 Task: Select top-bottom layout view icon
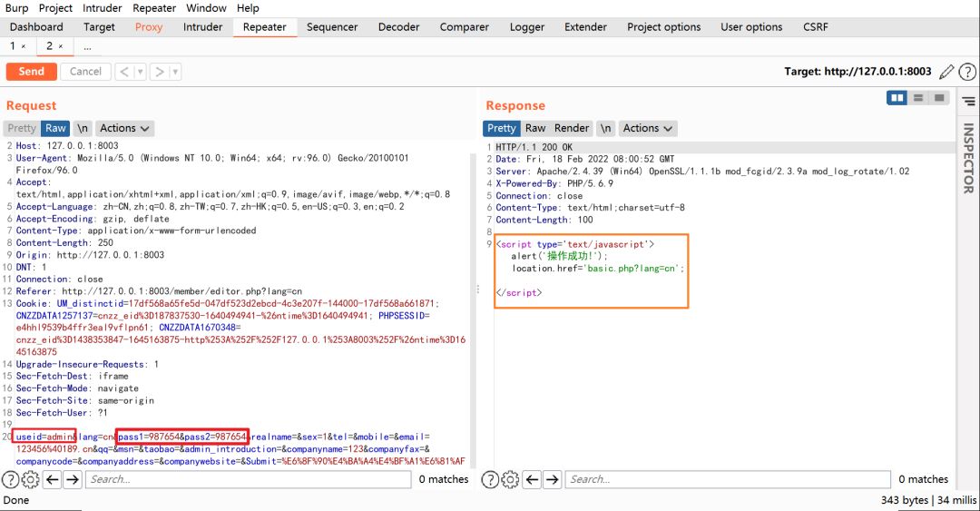918,98
